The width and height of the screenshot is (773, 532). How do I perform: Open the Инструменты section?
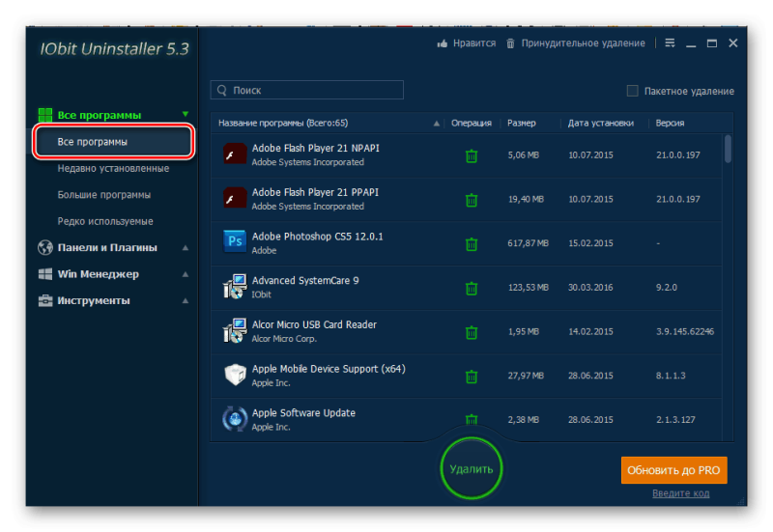(x=93, y=300)
